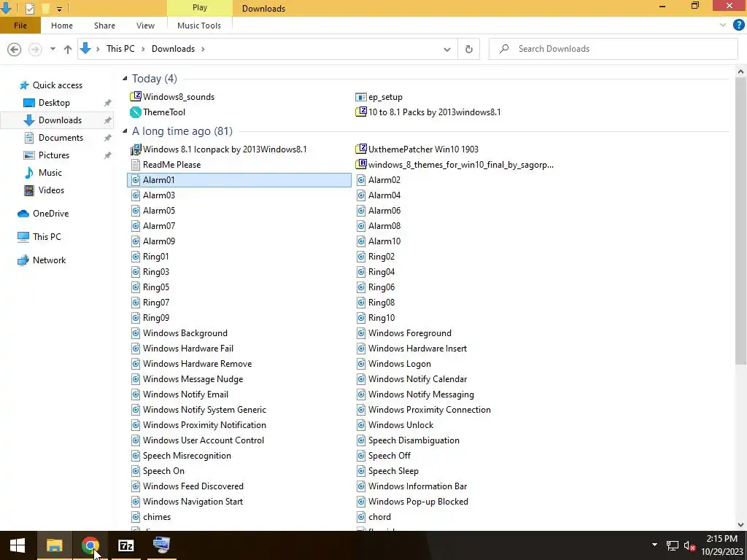Select the Windows Logon sound icon
The height and width of the screenshot is (560, 747).
(x=361, y=364)
